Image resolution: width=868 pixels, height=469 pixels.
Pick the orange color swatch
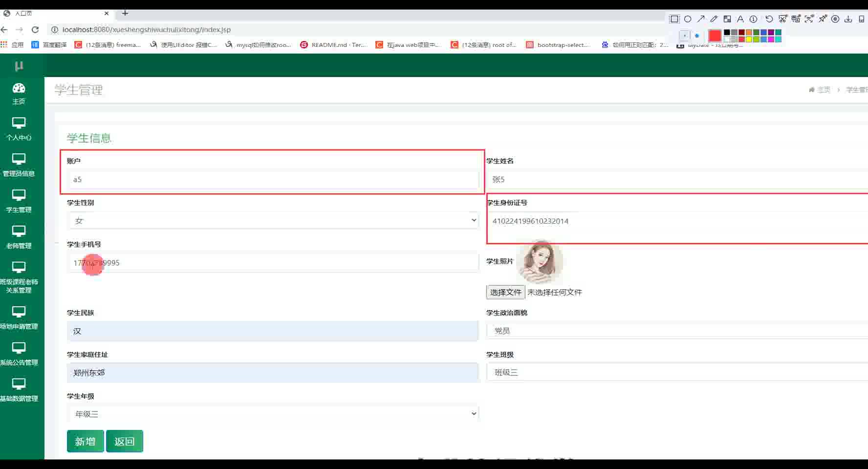pyautogui.click(x=749, y=32)
